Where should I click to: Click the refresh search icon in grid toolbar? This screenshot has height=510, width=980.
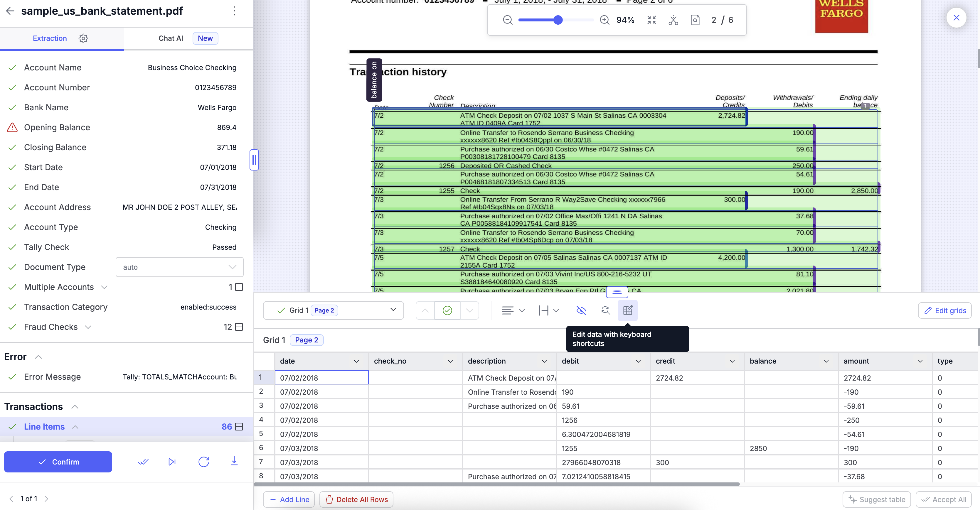coord(605,310)
